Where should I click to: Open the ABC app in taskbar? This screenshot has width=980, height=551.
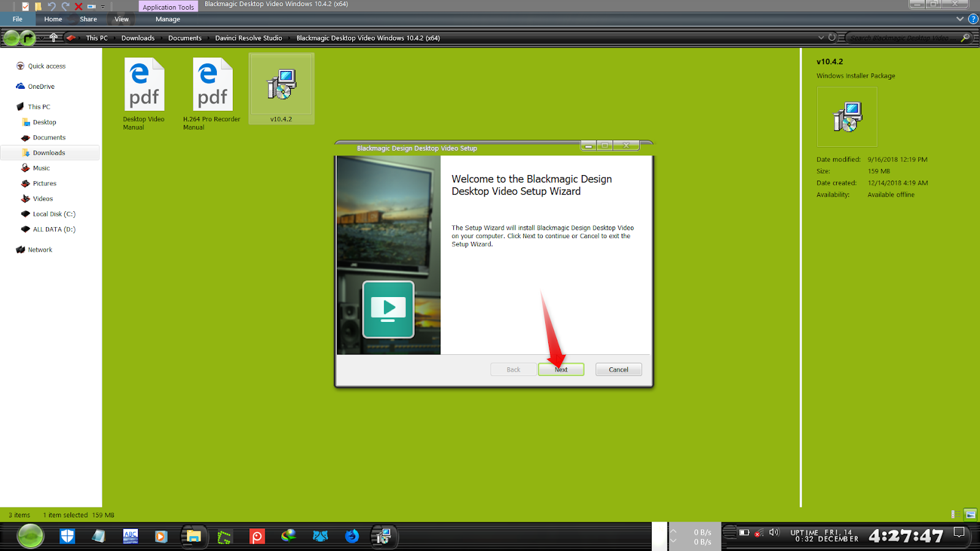pyautogui.click(x=130, y=536)
